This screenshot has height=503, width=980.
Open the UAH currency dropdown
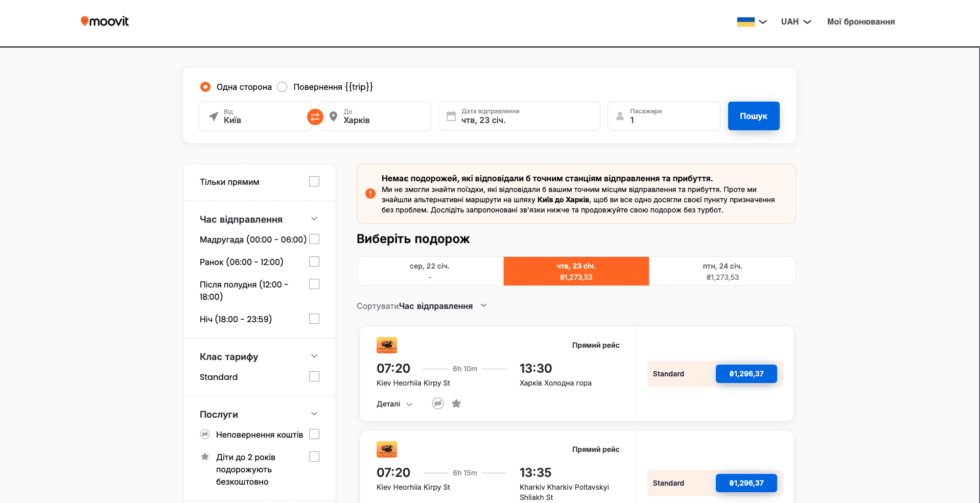[x=796, y=21]
